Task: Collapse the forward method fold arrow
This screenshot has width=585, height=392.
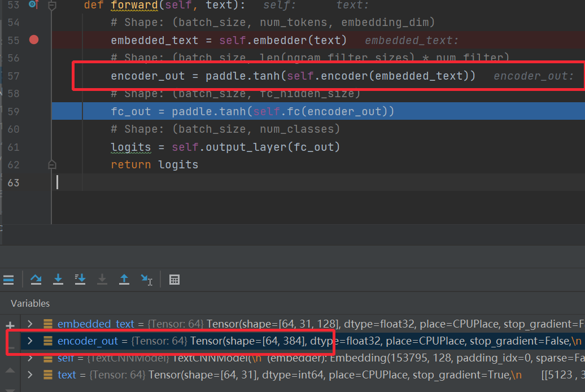Action: coord(52,5)
